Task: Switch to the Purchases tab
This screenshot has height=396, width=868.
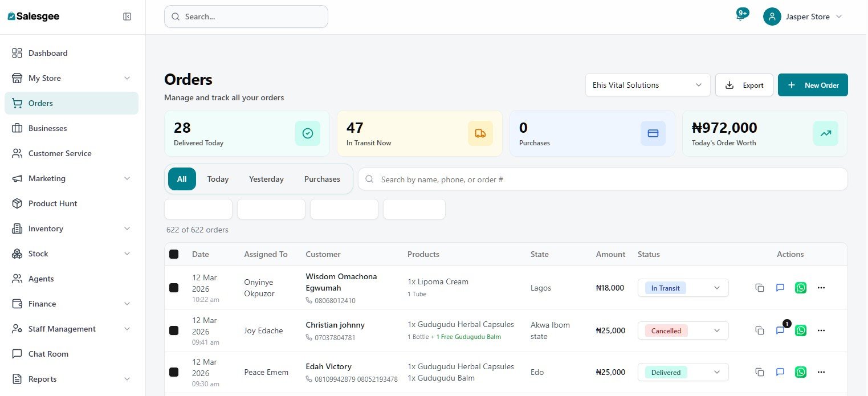Action: tap(322, 178)
